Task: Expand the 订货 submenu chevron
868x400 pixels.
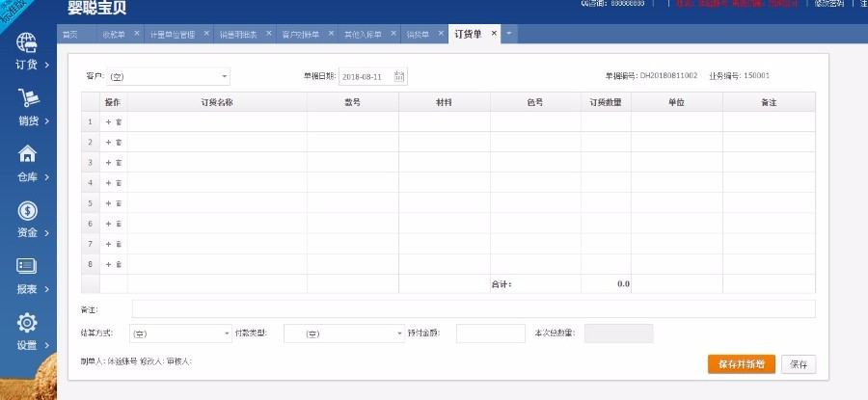Action: coord(46,65)
